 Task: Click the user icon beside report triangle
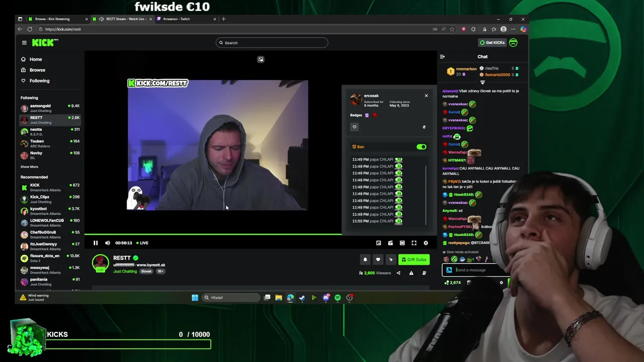[x=424, y=273]
